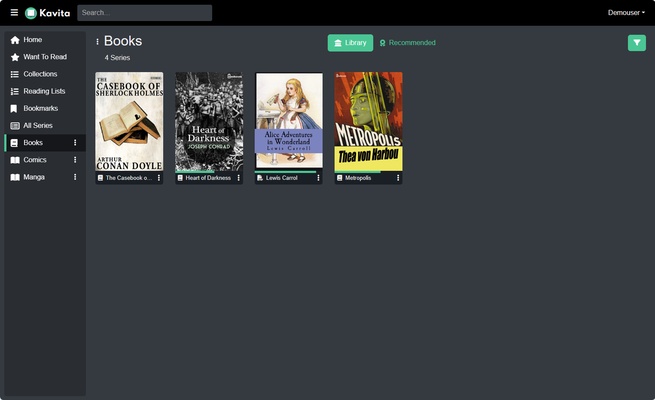Click the Search input field

[x=144, y=13]
